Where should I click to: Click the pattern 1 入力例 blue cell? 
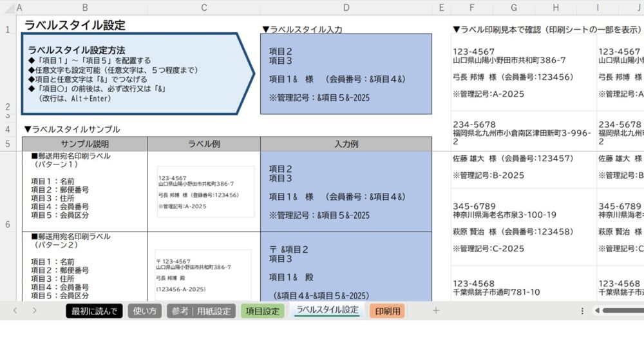point(346,191)
